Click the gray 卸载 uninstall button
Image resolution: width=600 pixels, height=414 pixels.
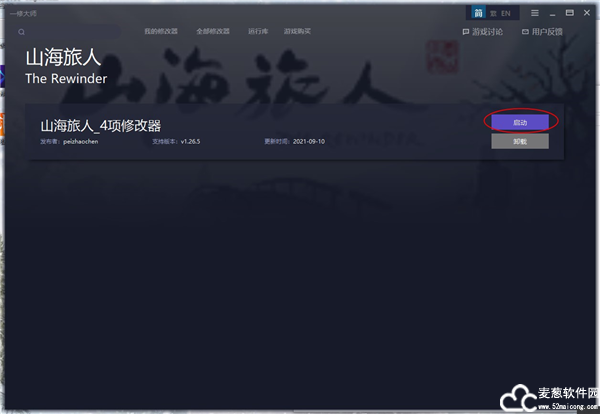[520, 142]
